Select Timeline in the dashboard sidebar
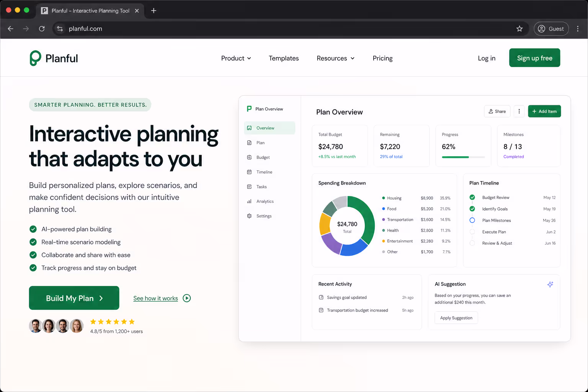The height and width of the screenshot is (392, 588). click(269, 172)
